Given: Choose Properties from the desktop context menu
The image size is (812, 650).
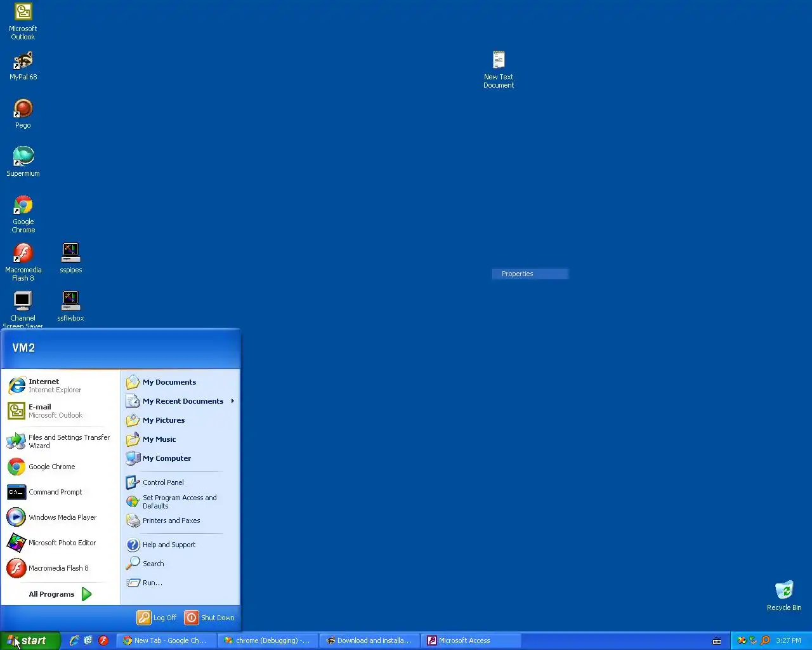Looking at the screenshot, I should pos(530,274).
